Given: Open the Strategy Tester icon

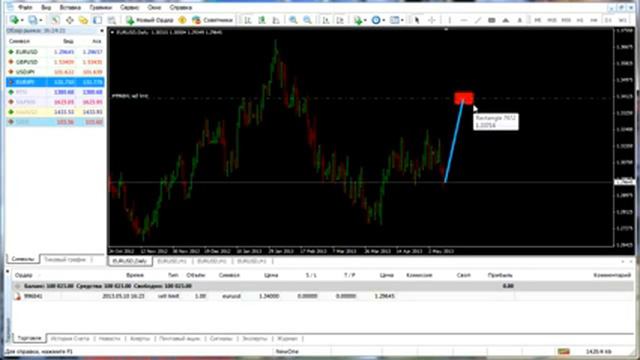Looking at the screenshot, I should click(111, 20).
